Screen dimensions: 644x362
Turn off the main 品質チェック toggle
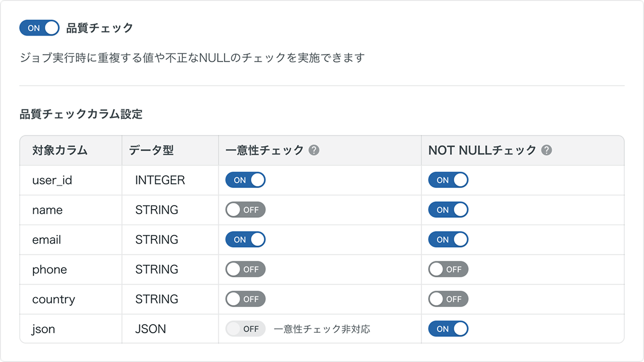[x=39, y=28]
